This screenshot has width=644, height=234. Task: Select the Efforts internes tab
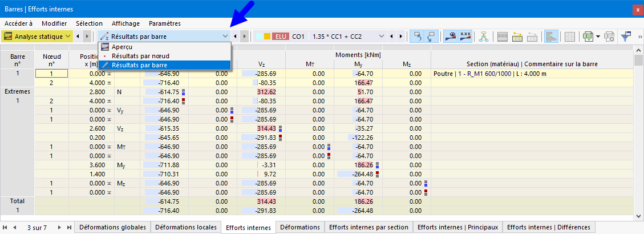click(x=249, y=227)
